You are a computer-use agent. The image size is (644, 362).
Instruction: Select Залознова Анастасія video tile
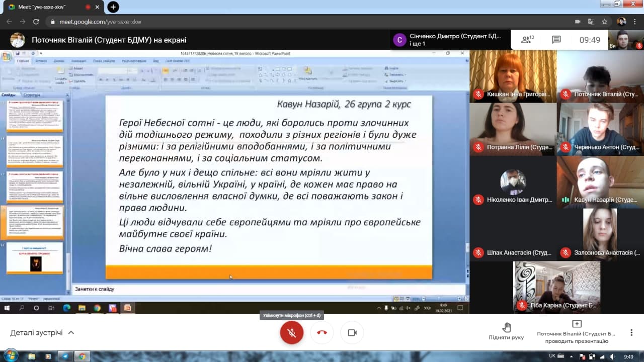click(x=600, y=234)
